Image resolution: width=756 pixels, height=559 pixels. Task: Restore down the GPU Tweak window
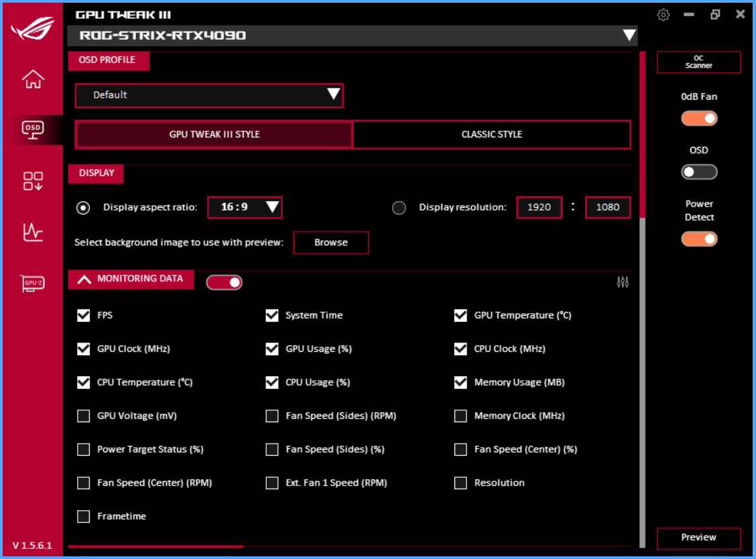pyautogui.click(x=715, y=15)
